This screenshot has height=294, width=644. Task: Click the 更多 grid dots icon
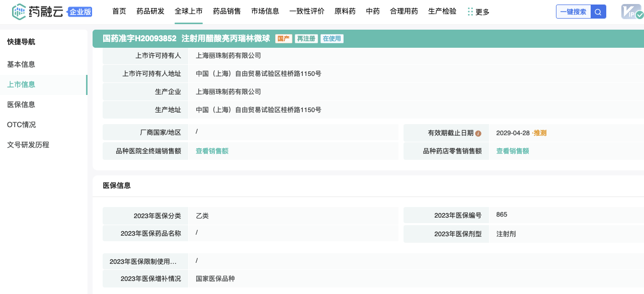tap(470, 12)
